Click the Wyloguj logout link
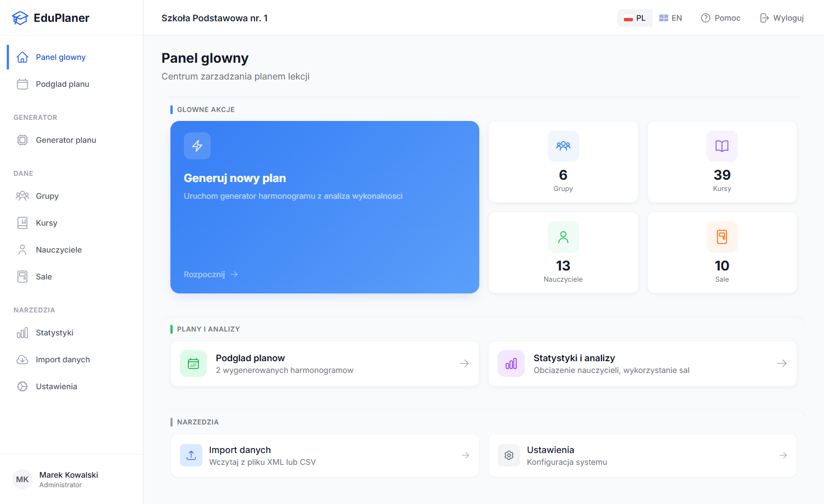Screen dimensions: 824x504 click(x=781, y=17)
